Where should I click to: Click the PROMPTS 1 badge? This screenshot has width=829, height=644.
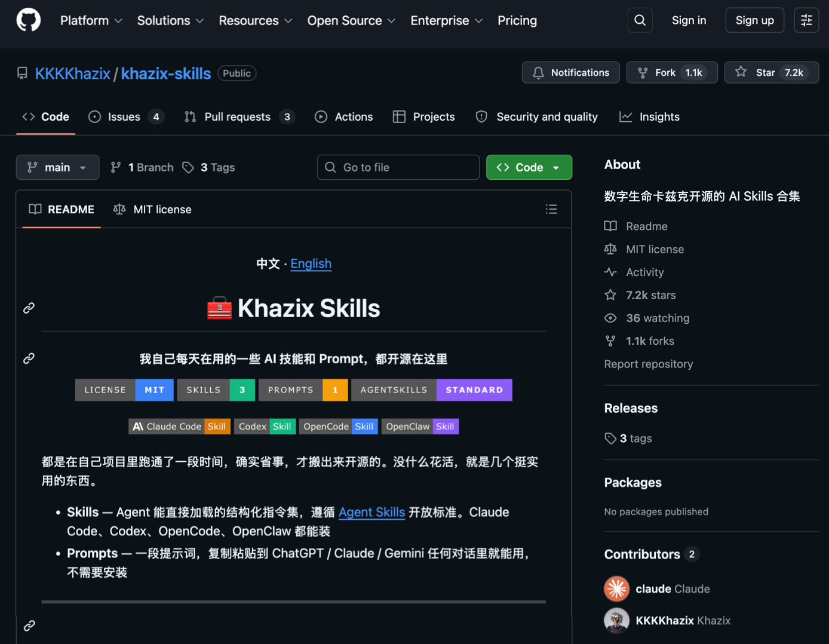(303, 390)
